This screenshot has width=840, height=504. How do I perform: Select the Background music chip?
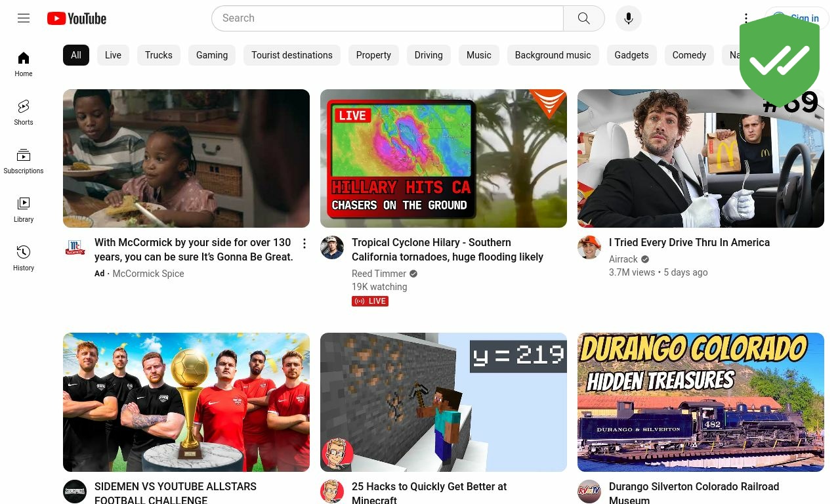click(x=553, y=55)
